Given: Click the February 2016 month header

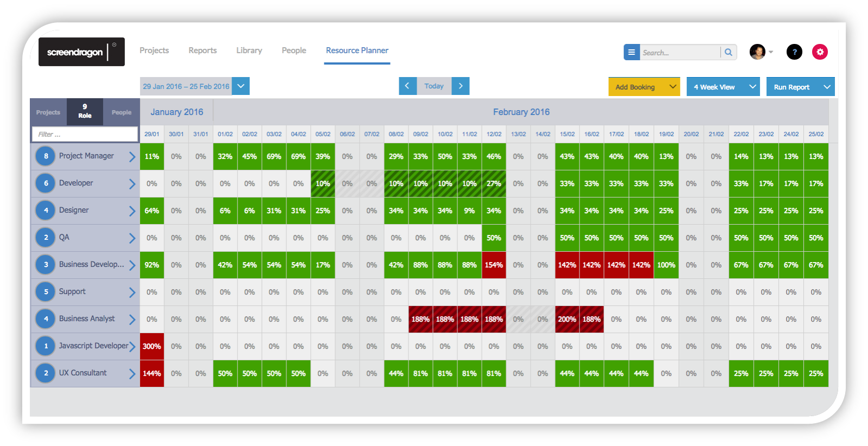Looking at the screenshot, I should 521,112.
